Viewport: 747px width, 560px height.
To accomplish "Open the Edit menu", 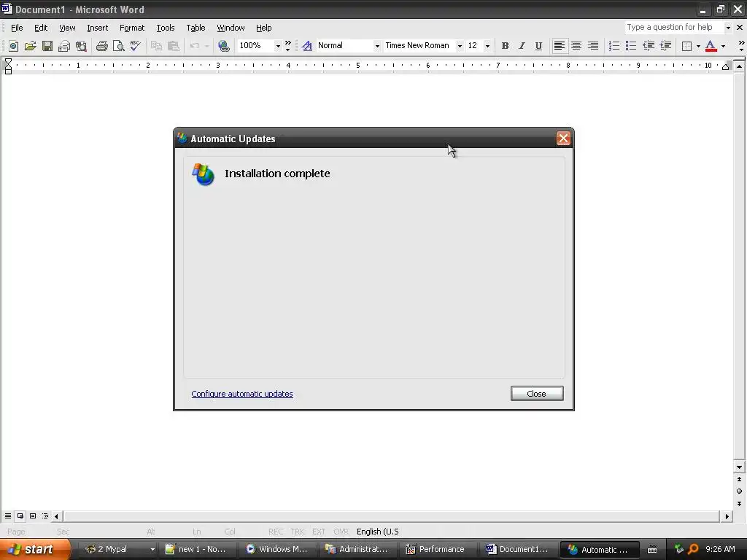I will (41, 28).
